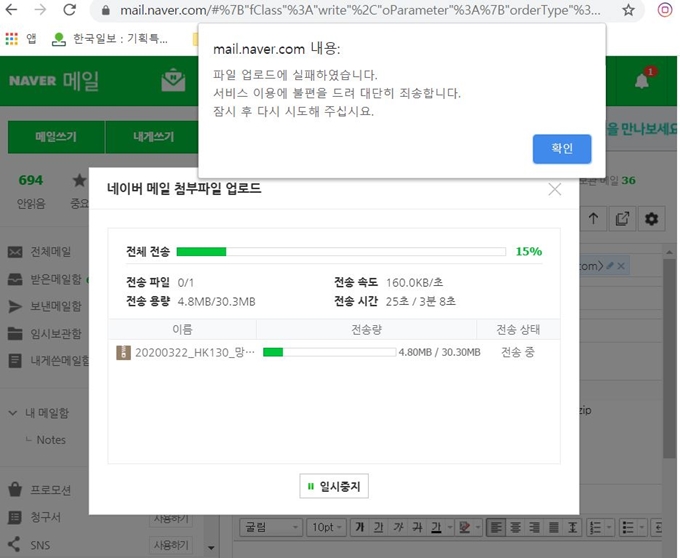680x558 pixels.
Task: Open the highlight color dropdown arrow
Action: click(x=477, y=527)
